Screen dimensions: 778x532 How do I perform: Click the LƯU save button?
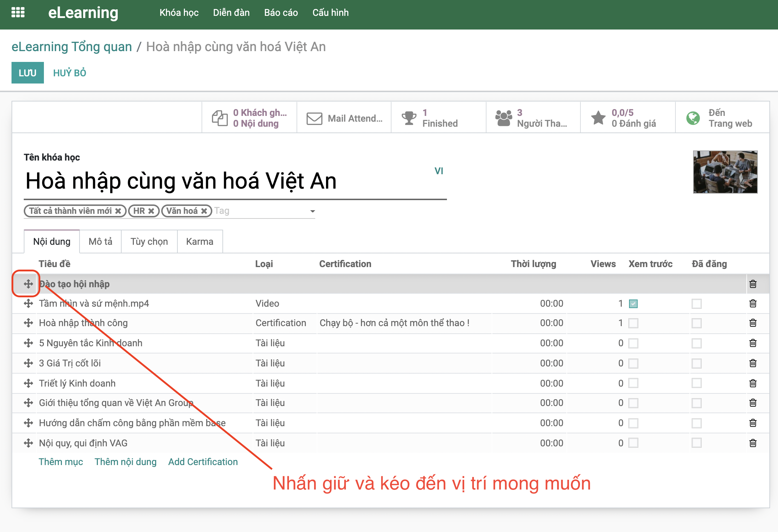(x=27, y=73)
